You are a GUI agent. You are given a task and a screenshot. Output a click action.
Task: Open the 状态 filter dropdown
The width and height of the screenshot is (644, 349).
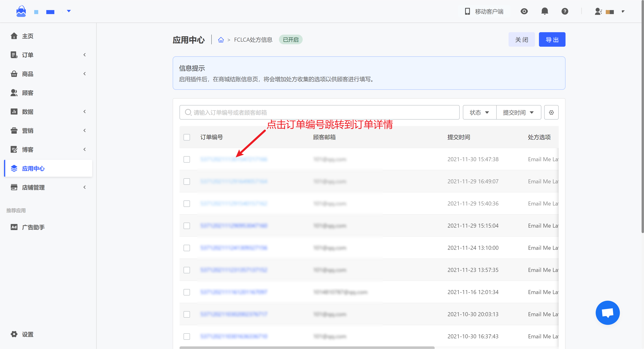coord(479,113)
